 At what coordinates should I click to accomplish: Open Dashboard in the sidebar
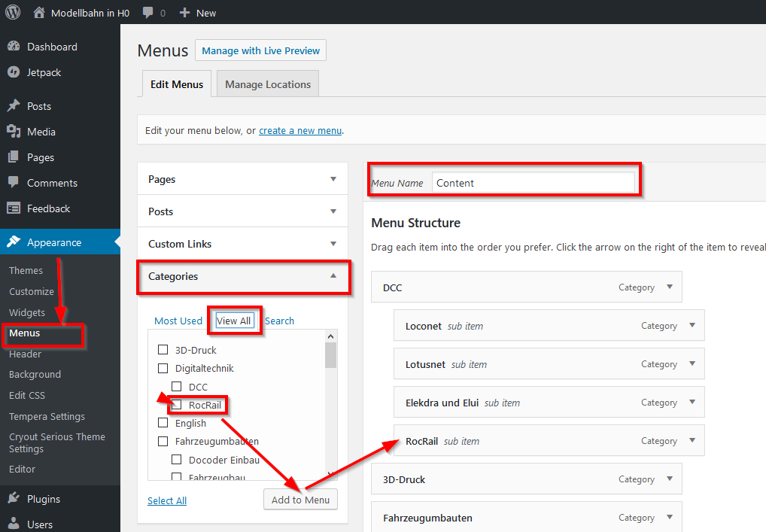pyautogui.click(x=52, y=47)
